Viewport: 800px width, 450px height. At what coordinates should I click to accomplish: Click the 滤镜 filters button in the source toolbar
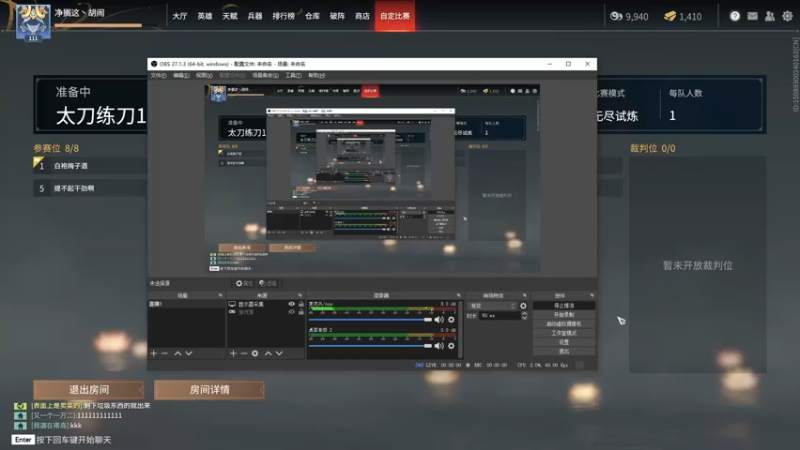click(268, 283)
